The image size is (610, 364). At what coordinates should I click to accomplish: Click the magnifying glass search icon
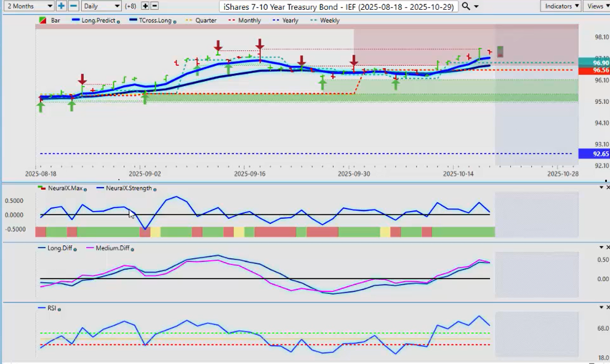point(466,6)
